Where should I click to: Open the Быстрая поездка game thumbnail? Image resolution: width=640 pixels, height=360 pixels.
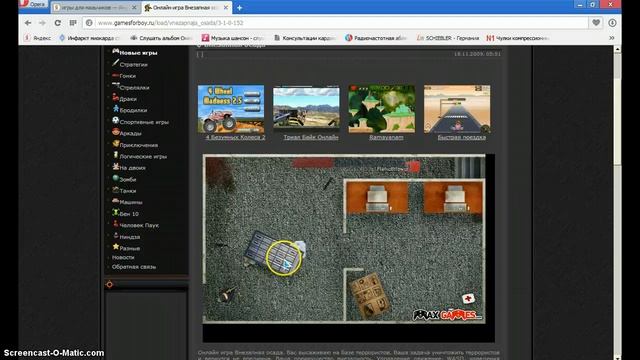point(457,109)
